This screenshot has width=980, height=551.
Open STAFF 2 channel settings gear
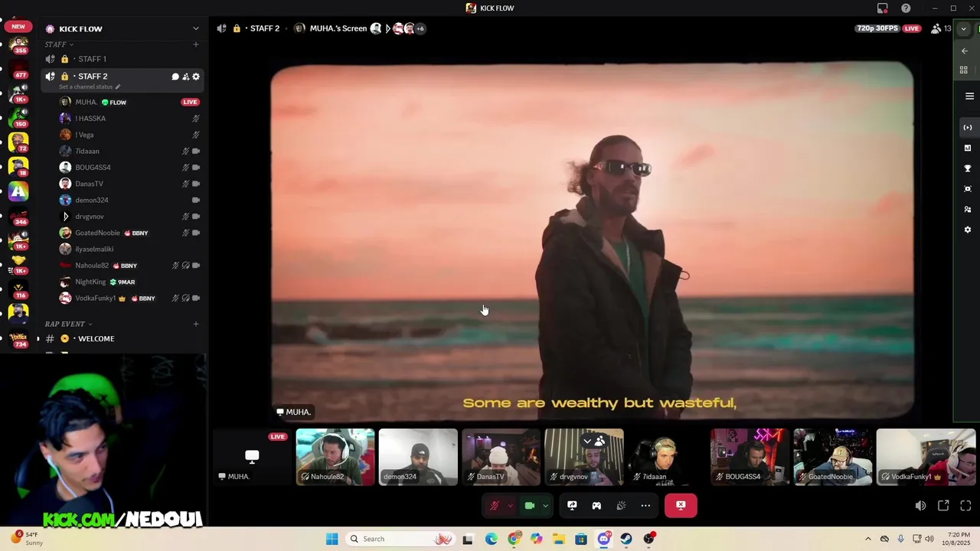click(196, 77)
